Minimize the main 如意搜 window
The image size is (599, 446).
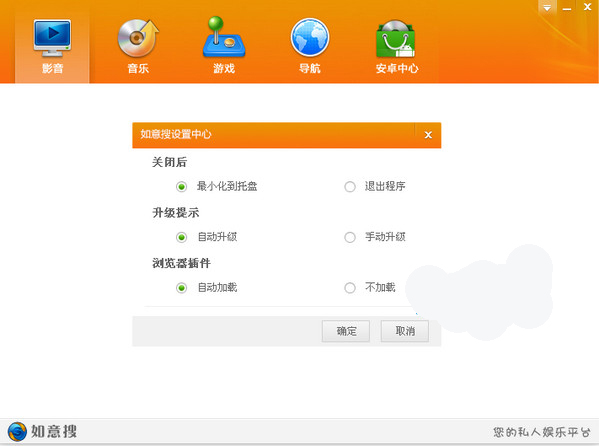(567, 8)
